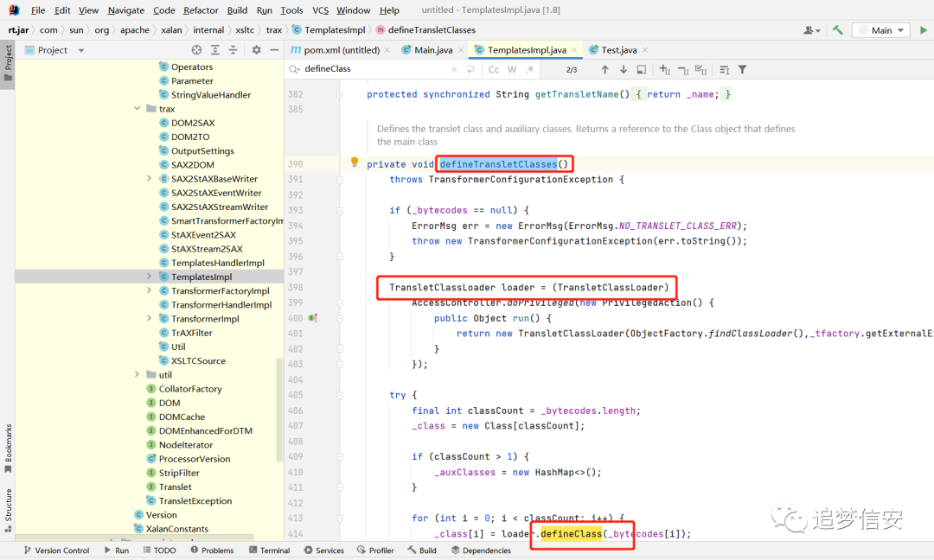The width and height of the screenshot is (934, 560).
Task: Click the previous occurrence up arrow
Action: click(x=605, y=70)
